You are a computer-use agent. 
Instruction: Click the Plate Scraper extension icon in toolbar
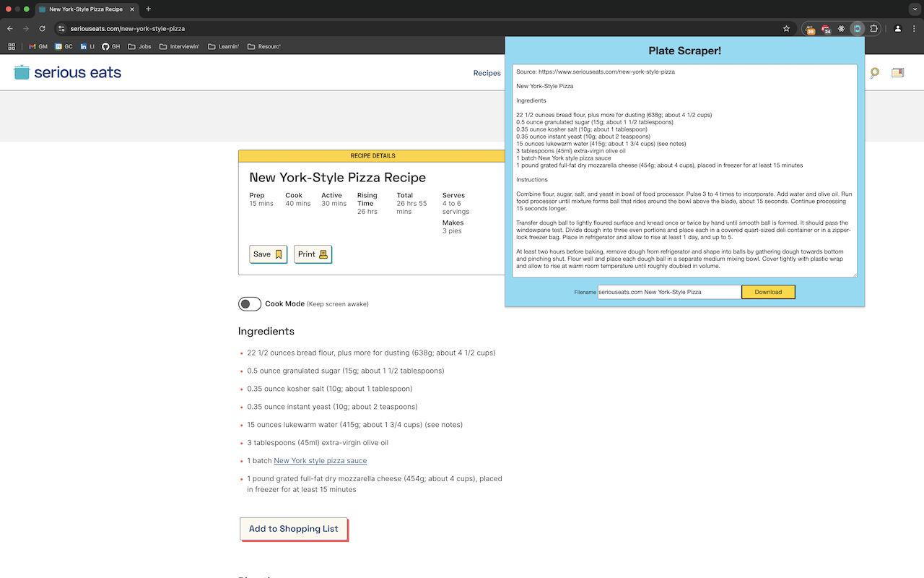(858, 29)
